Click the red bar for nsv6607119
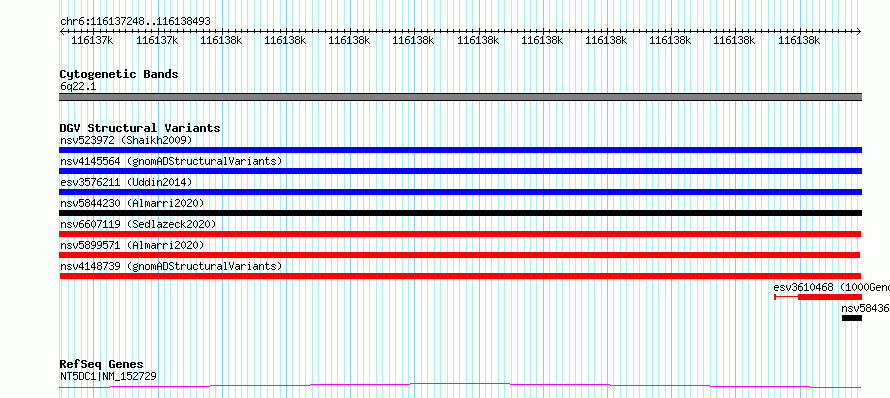The image size is (890, 398). [x=460, y=234]
